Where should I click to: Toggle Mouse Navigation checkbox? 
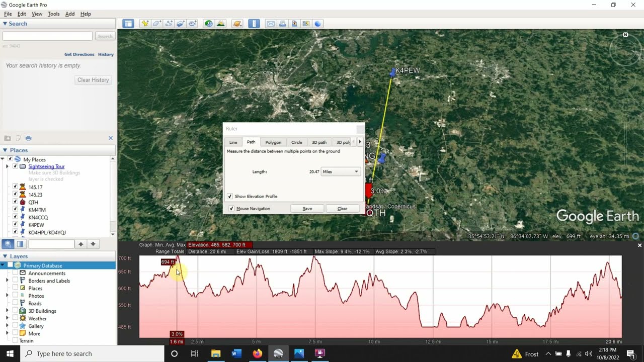pyautogui.click(x=231, y=209)
